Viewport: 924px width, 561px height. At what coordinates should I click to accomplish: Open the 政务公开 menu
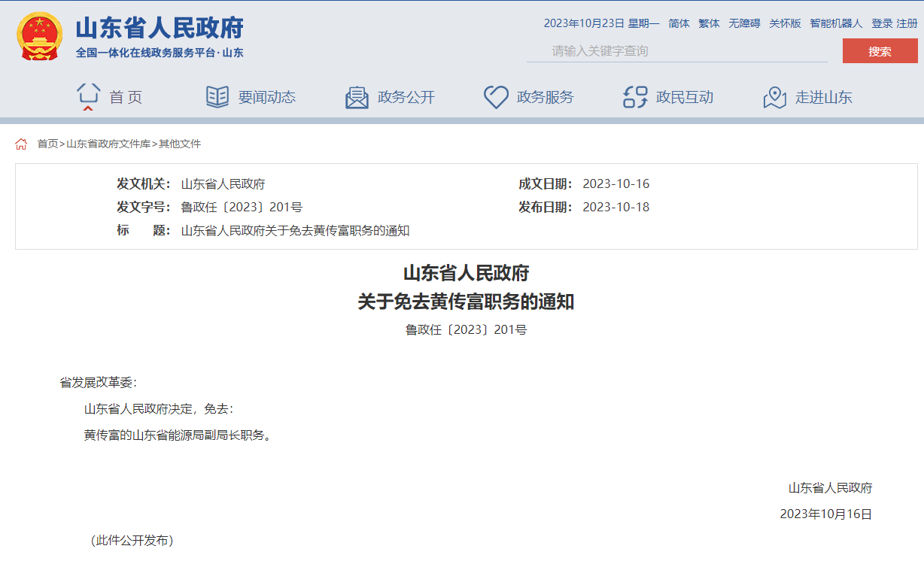pos(406,97)
